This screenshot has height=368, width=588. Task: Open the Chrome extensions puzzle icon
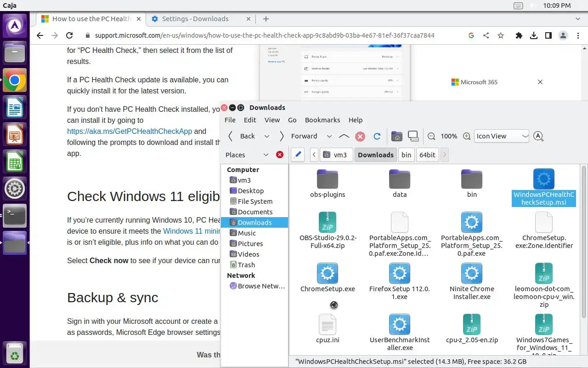519,35
